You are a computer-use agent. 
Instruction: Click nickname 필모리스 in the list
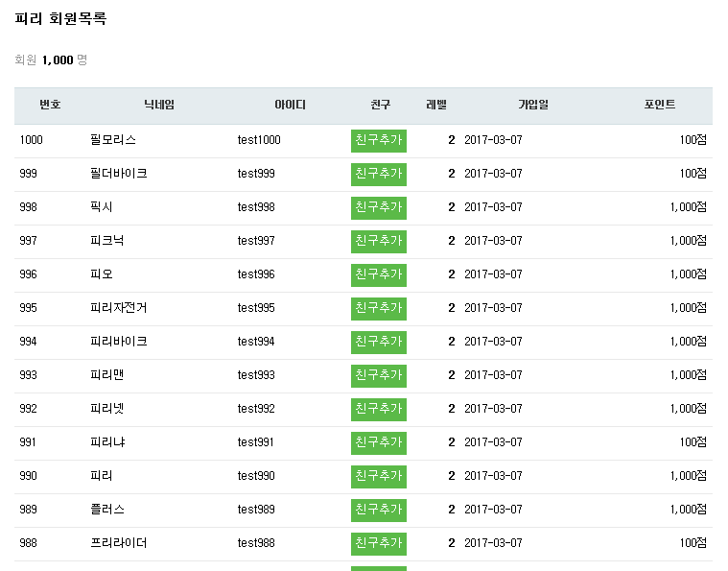pyautogui.click(x=113, y=140)
